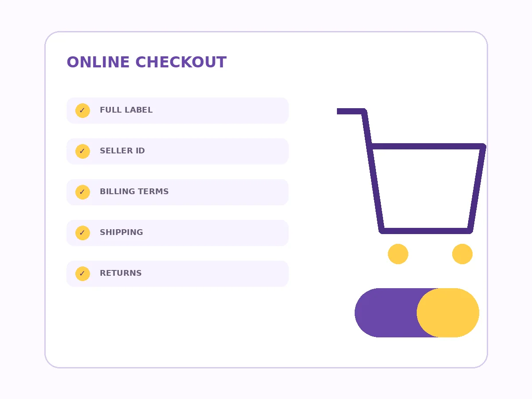Image resolution: width=532 pixels, height=399 pixels.
Task: Click the left yellow cart wheel
Action: coord(398,254)
